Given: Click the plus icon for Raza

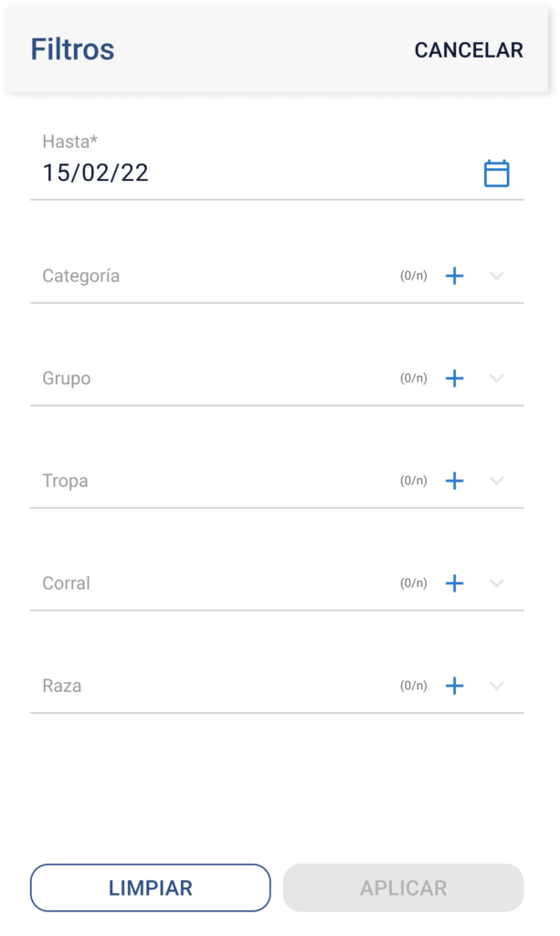Looking at the screenshot, I should (454, 686).
